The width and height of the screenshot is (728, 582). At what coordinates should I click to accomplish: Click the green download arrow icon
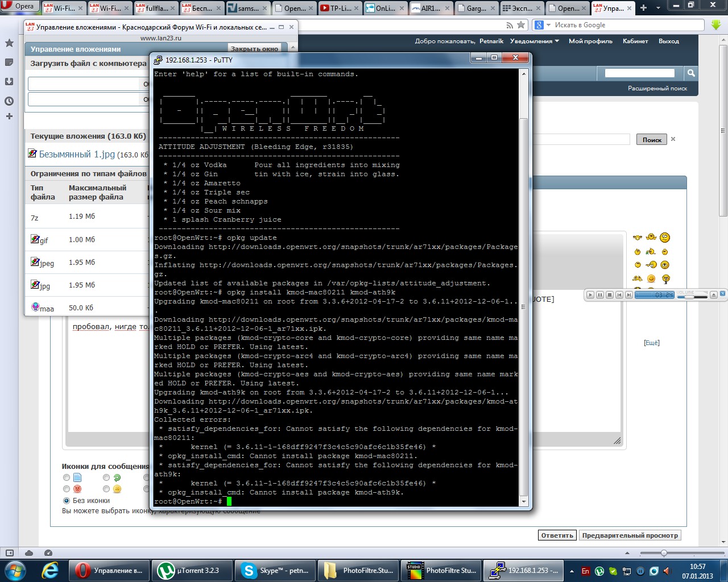point(715,25)
